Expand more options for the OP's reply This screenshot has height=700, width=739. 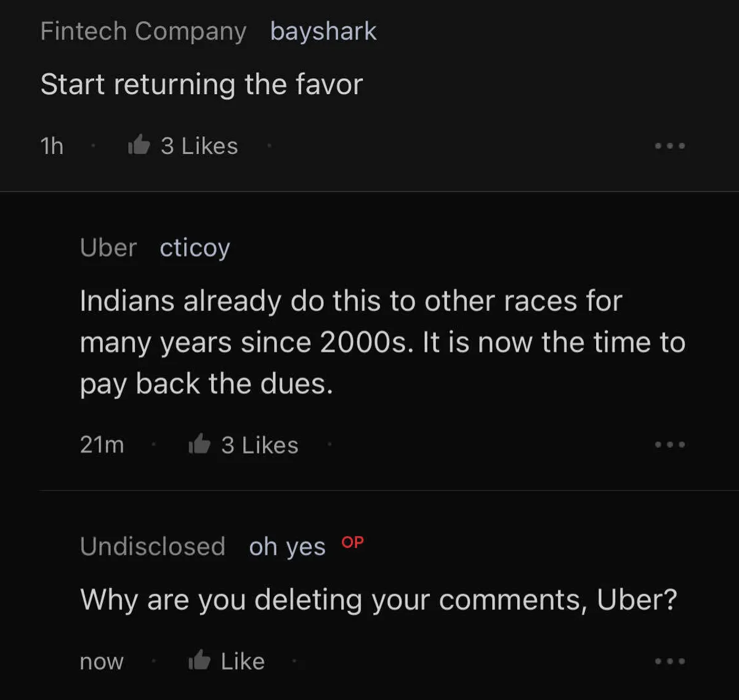click(669, 661)
